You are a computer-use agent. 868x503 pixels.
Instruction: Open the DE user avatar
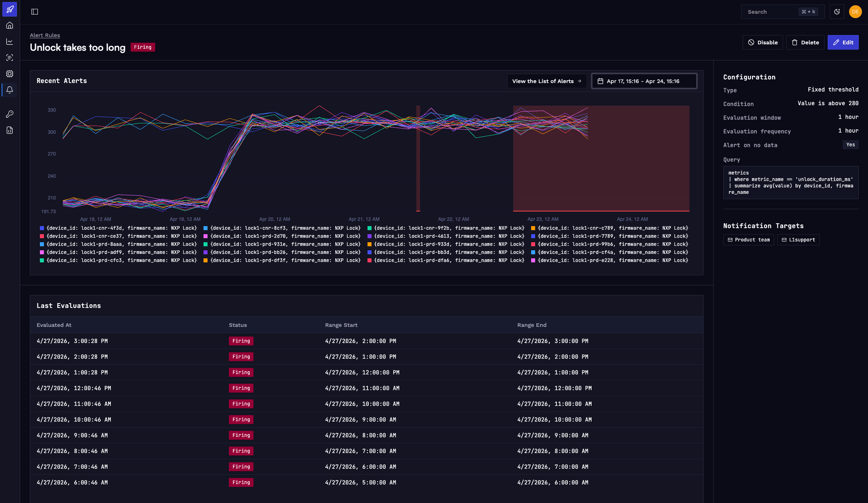855,12
